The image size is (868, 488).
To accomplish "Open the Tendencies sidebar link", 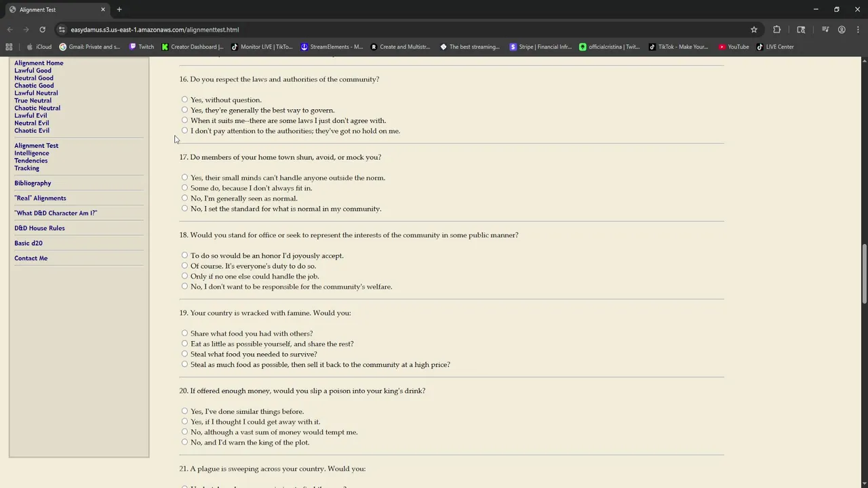I will 31,161.
